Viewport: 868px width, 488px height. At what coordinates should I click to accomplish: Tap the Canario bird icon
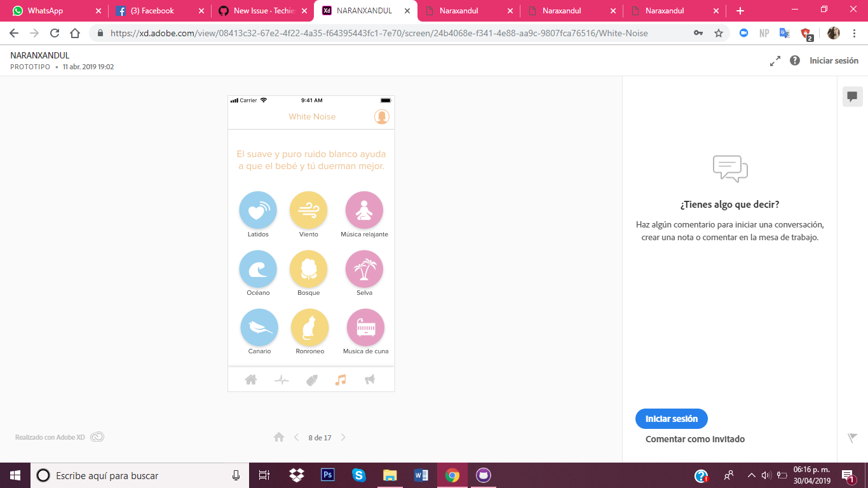pyautogui.click(x=259, y=327)
